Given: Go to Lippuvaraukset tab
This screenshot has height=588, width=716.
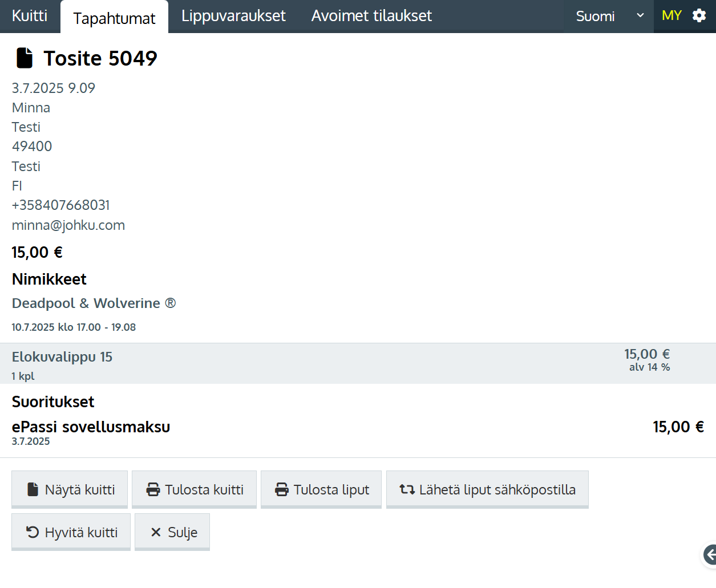Looking at the screenshot, I should coord(233,15).
